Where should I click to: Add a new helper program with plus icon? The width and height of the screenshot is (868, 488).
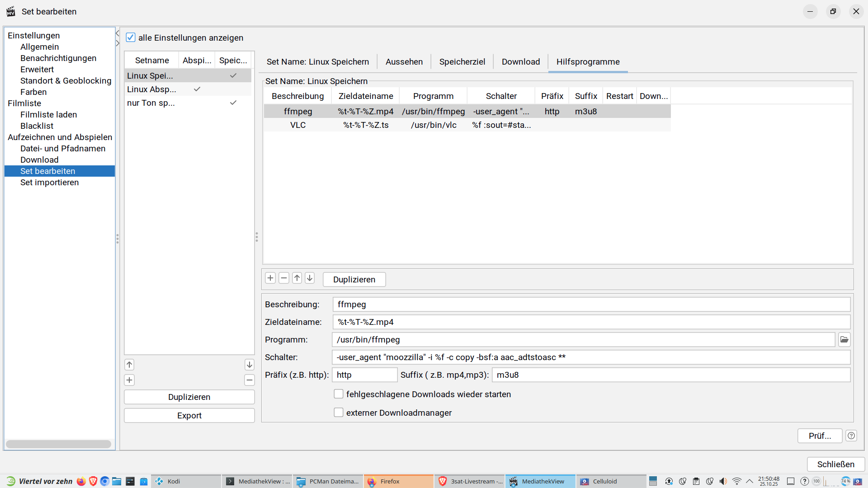coord(270,278)
